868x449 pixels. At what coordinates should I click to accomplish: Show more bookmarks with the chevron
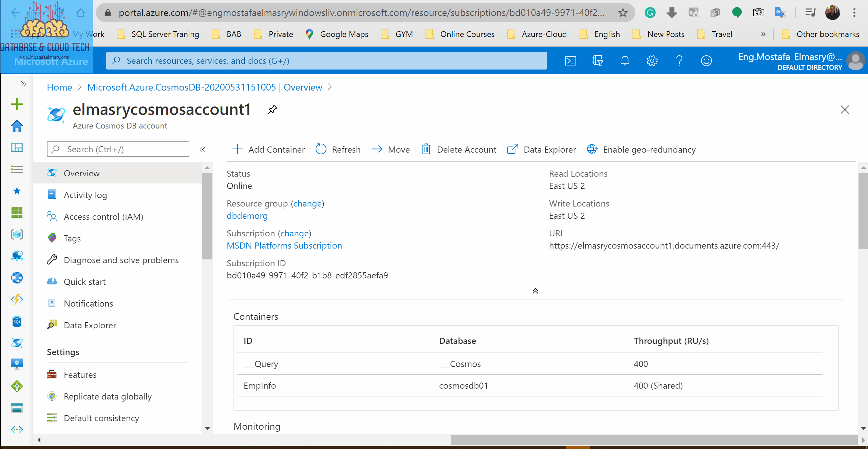point(763,34)
